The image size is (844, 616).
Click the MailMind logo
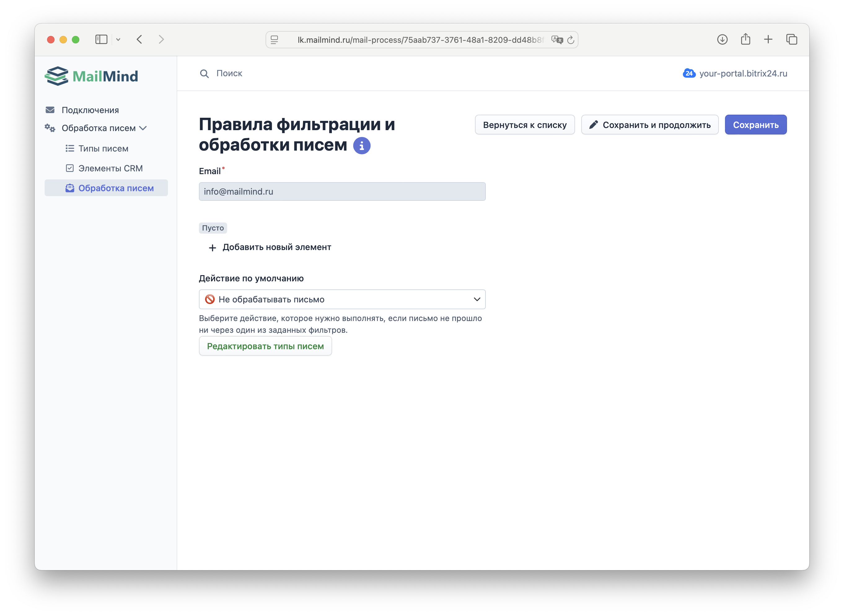[91, 76]
